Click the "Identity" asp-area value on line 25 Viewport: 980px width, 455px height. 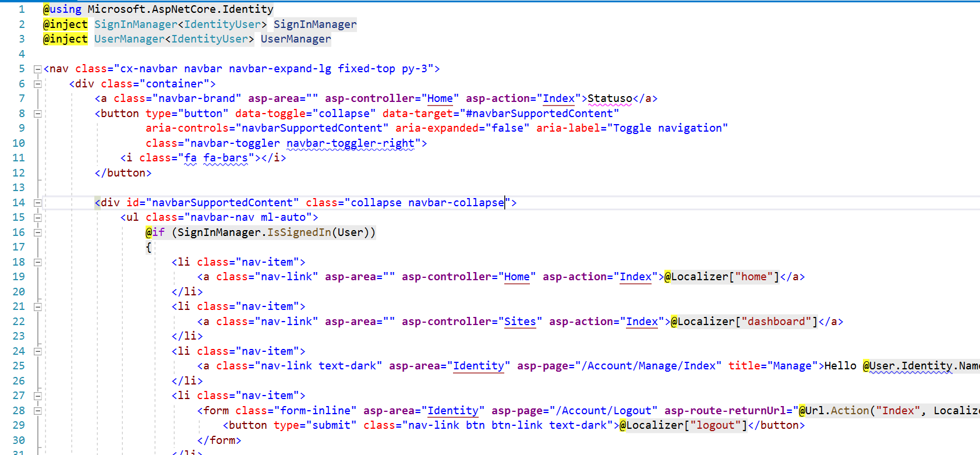478,366
